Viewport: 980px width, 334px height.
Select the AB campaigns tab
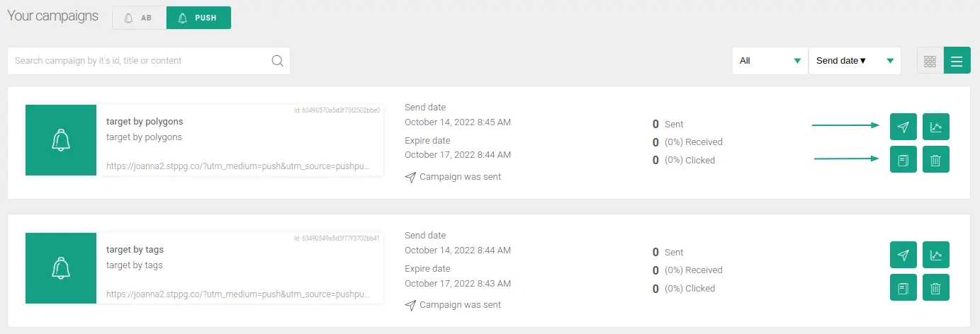pos(140,18)
